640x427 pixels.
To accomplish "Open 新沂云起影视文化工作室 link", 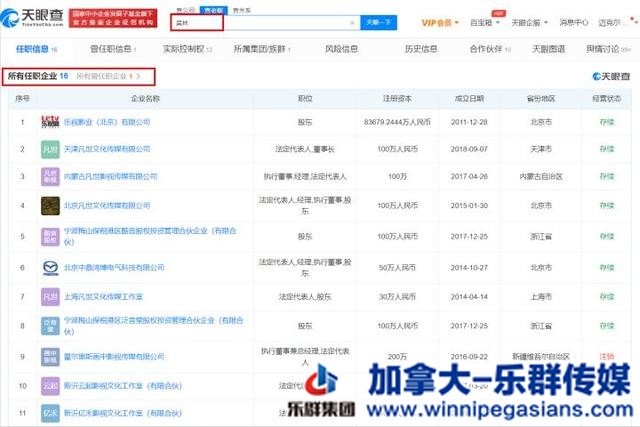I will [x=123, y=386].
